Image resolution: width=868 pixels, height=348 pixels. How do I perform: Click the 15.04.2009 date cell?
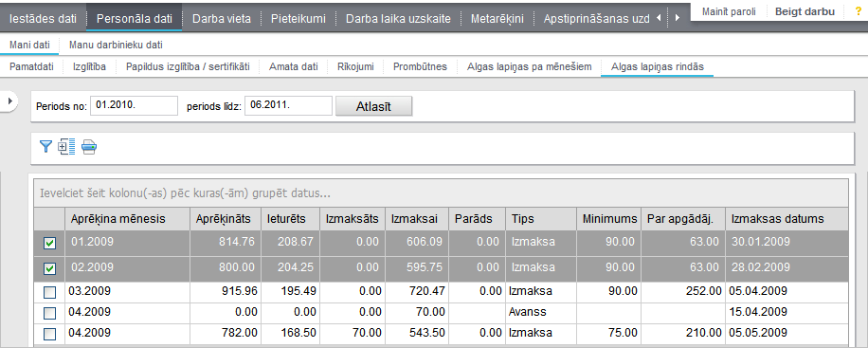click(787, 312)
